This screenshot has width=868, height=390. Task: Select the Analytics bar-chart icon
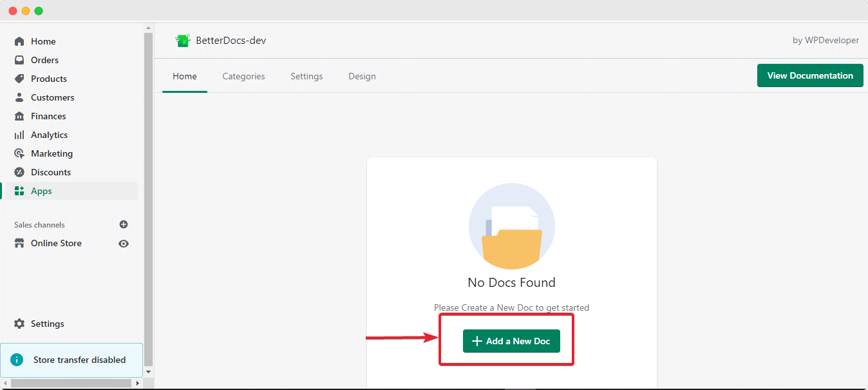click(x=19, y=134)
